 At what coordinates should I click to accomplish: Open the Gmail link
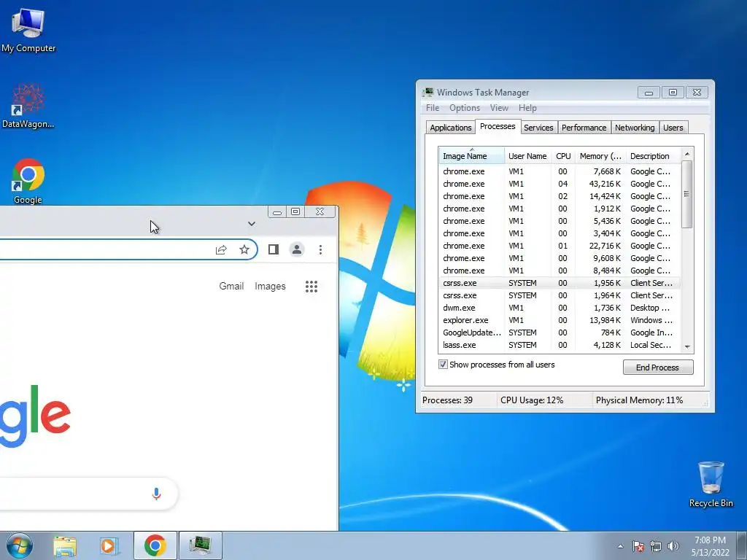click(x=231, y=286)
